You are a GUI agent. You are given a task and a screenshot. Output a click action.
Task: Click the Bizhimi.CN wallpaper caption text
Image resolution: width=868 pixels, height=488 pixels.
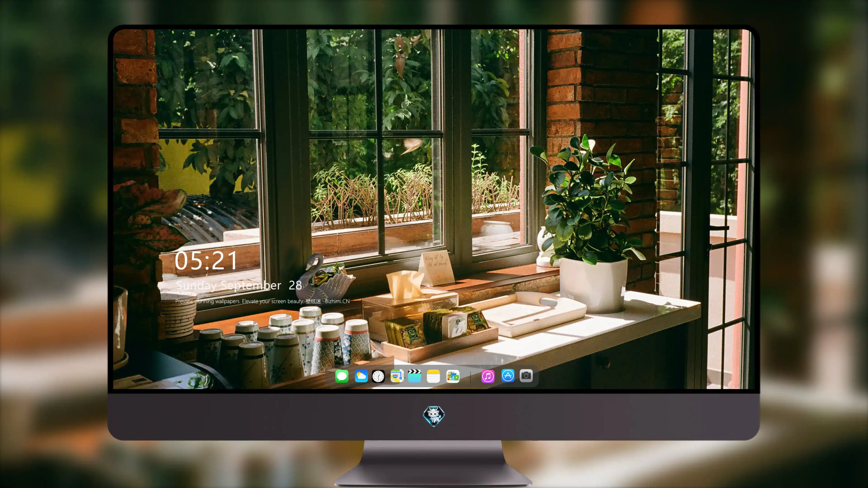click(262, 301)
